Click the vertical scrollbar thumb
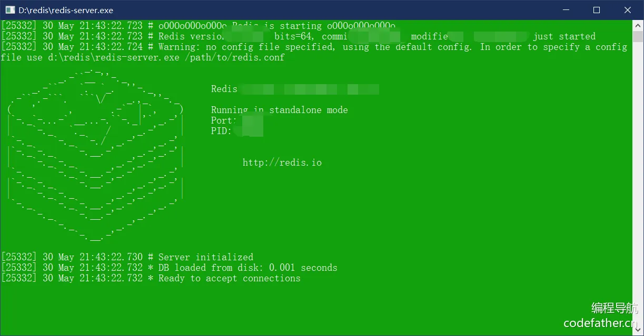644x336 pixels. (638, 36)
